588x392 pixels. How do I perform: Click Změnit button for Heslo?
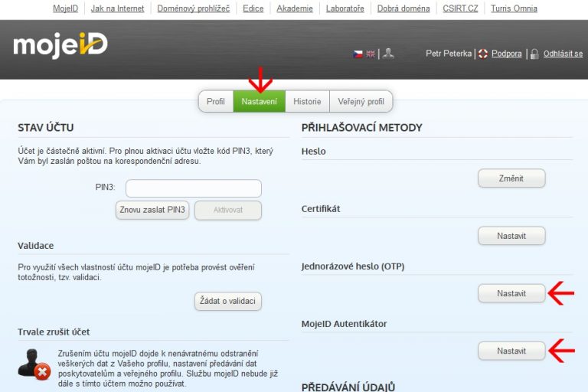[511, 178]
